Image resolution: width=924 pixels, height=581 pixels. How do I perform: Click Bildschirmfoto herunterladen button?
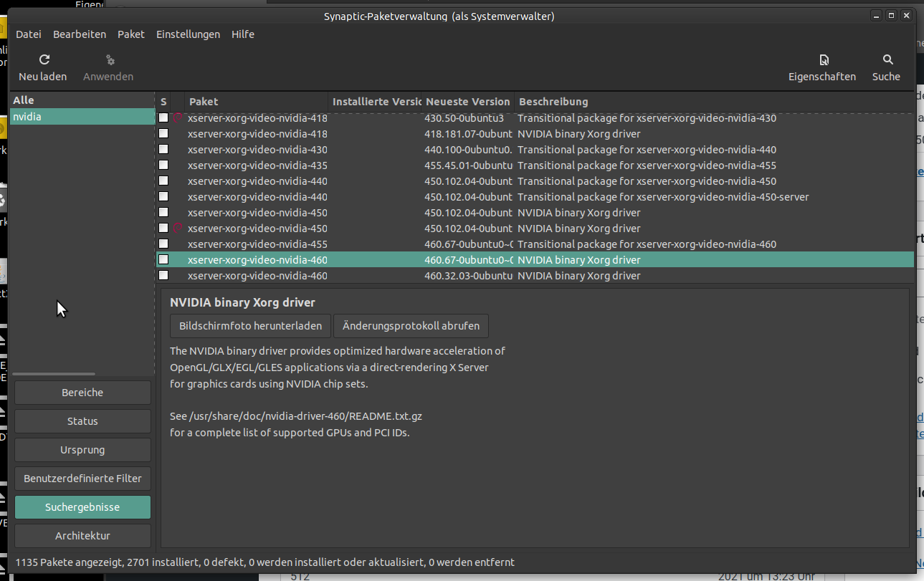tap(250, 326)
